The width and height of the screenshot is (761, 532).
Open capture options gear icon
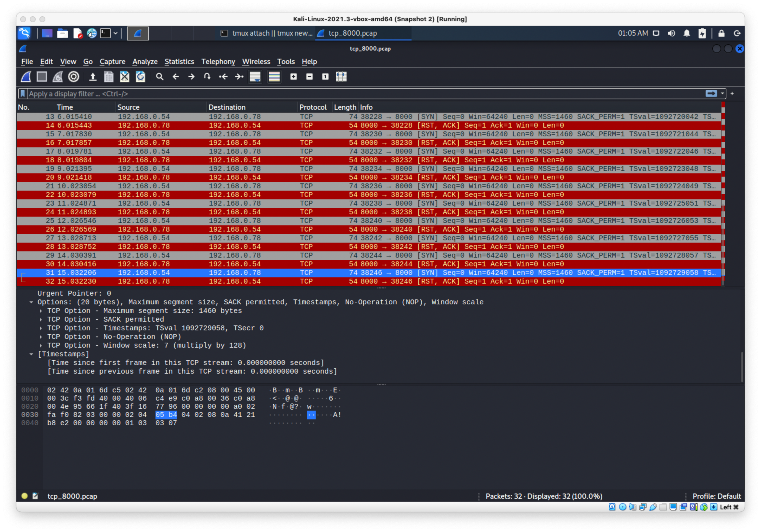point(74,77)
